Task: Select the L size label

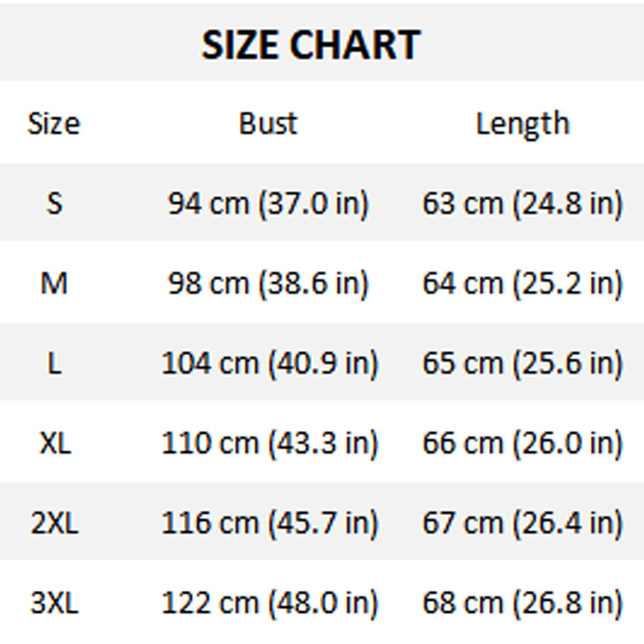Action: [54, 363]
